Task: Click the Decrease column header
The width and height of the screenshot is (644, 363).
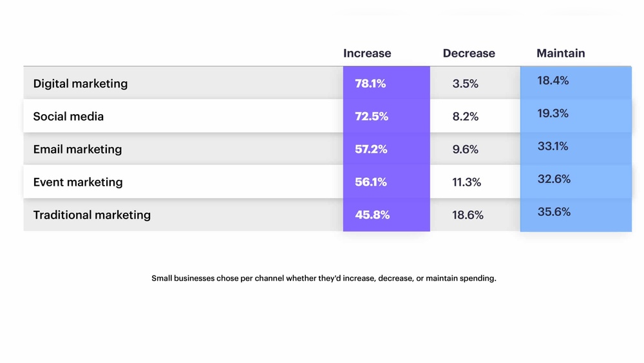Action: click(x=469, y=54)
